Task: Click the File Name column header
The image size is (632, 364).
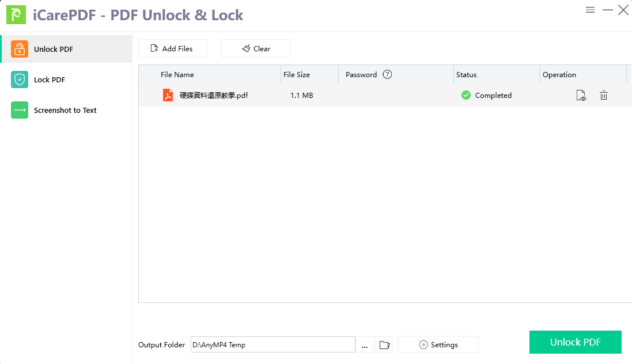Action: tap(177, 75)
